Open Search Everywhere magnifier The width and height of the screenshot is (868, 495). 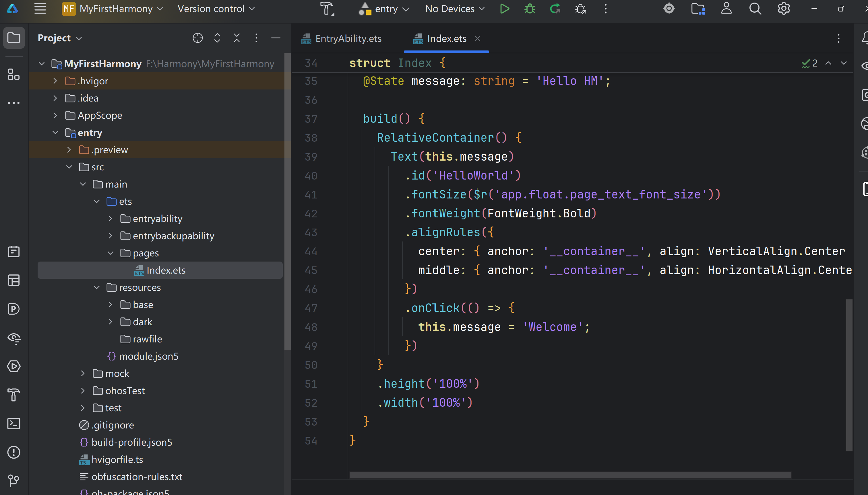click(755, 9)
